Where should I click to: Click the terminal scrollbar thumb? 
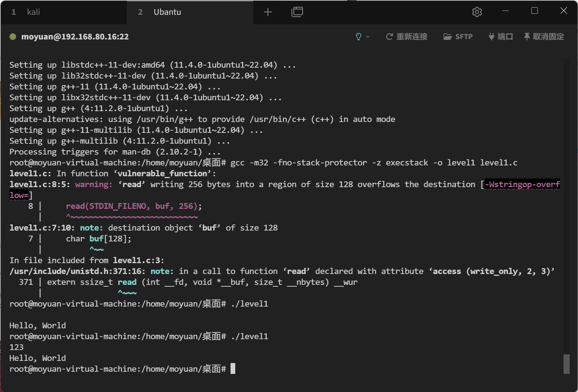tap(566, 364)
